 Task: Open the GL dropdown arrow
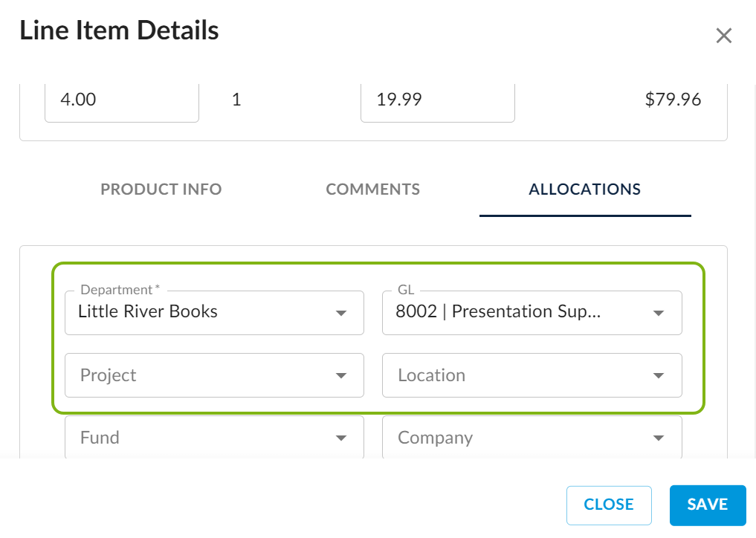tap(658, 313)
